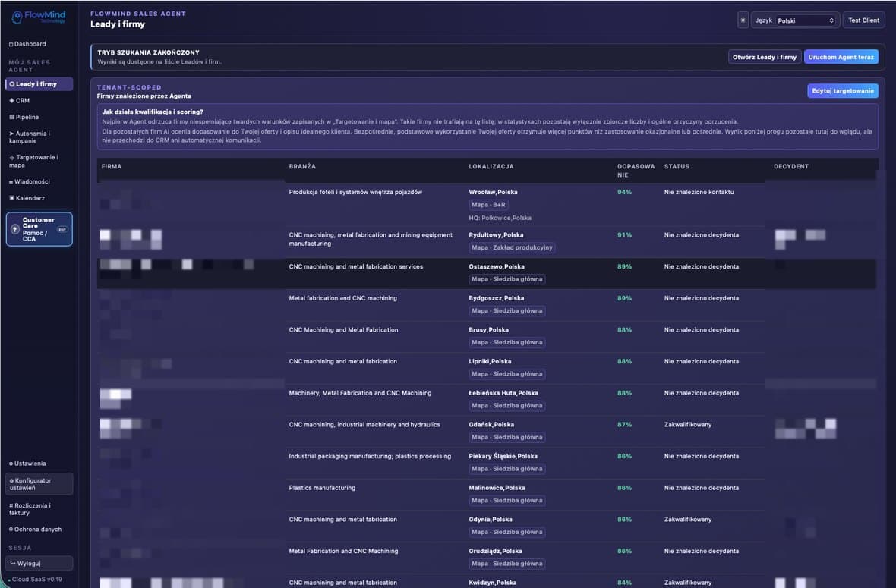Open Mapa · Siedziba główna for Grudziądz
The width and height of the screenshot is (896, 588).
click(x=507, y=564)
